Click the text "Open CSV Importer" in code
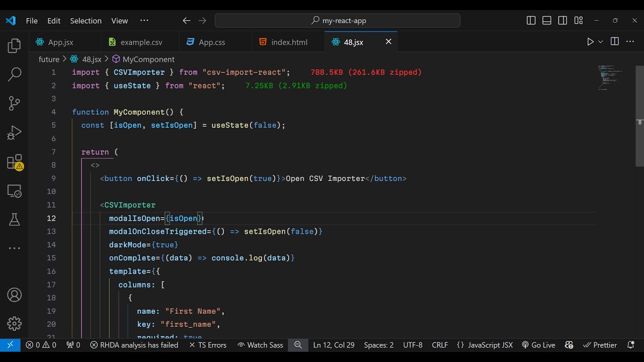This screenshot has width=644, height=362. pos(325,178)
